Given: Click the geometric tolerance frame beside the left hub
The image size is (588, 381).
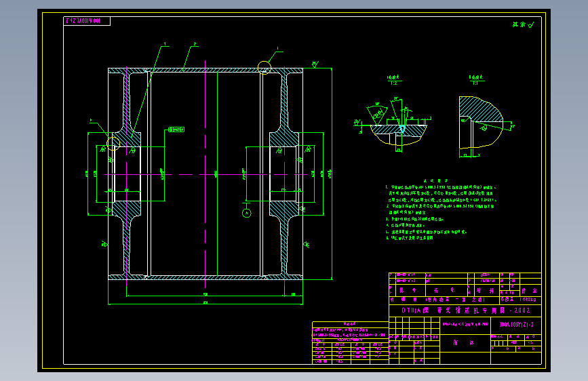Looking at the screenshot, I should tap(176, 129).
